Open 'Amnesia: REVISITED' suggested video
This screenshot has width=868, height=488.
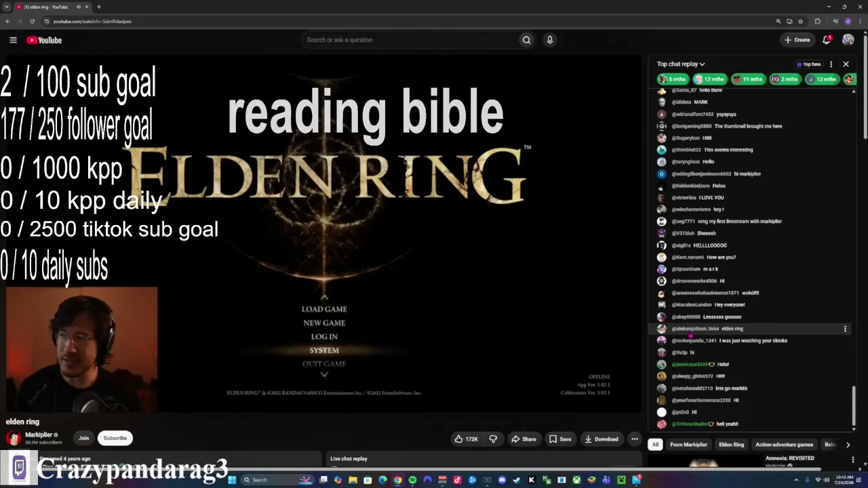click(789, 458)
